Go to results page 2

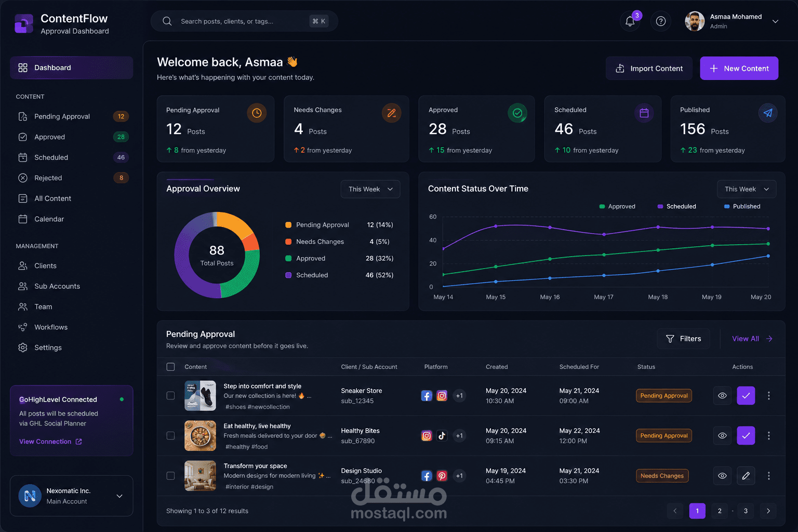pyautogui.click(x=720, y=511)
